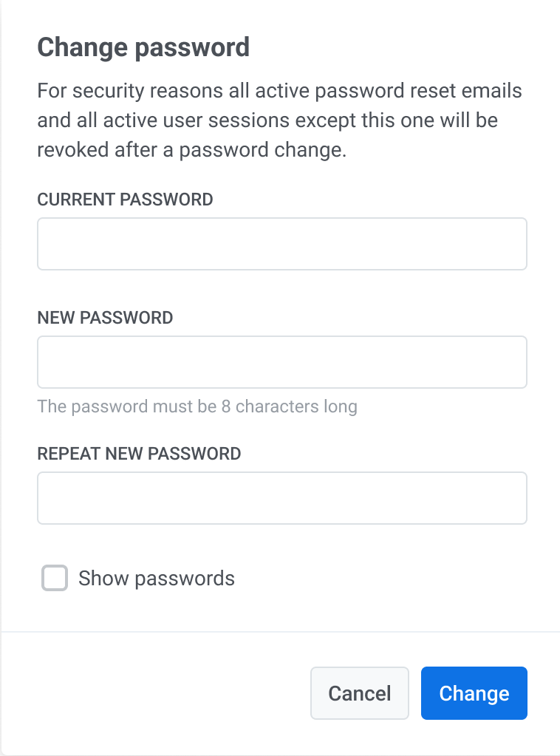The image size is (560, 756).
Task: Focus the New Password text box
Action: (x=281, y=362)
